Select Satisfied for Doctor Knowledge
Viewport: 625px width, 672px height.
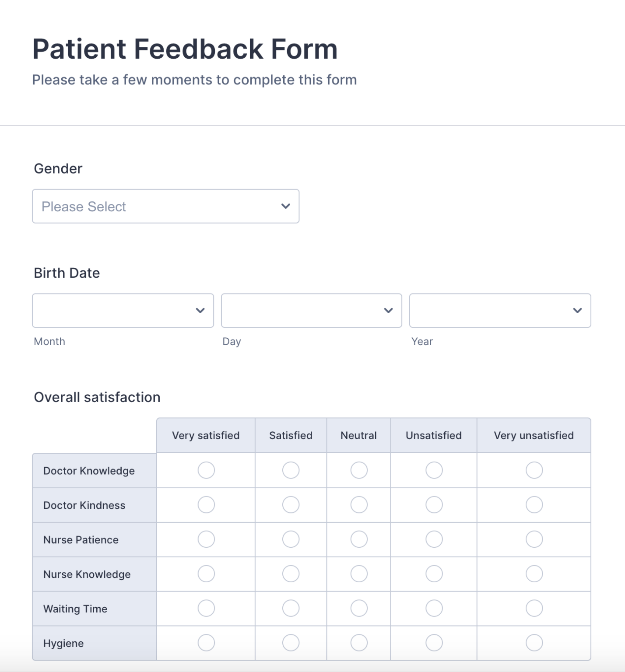[291, 470]
